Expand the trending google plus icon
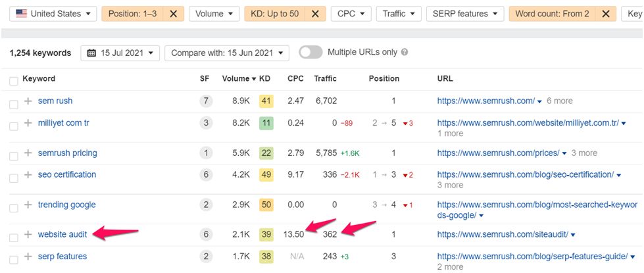Screen dimensions: 644x273 tap(28, 205)
